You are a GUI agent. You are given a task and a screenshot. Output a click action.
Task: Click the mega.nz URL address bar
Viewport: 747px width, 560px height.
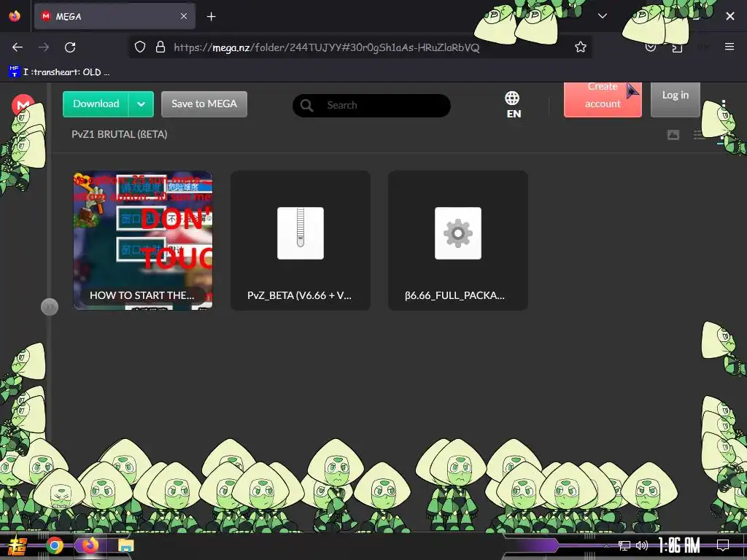click(x=326, y=47)
